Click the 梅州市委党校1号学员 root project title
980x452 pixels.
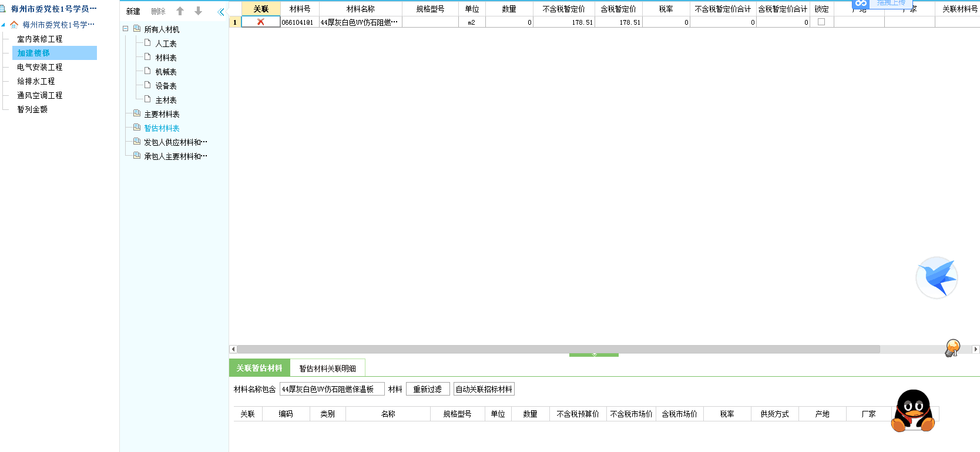coord(53,9)
